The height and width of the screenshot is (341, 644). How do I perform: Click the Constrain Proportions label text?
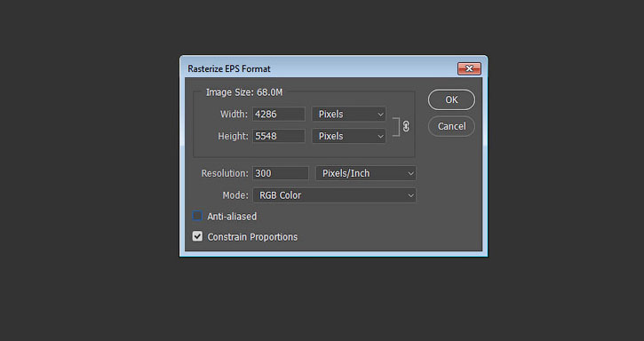point(252,237)
